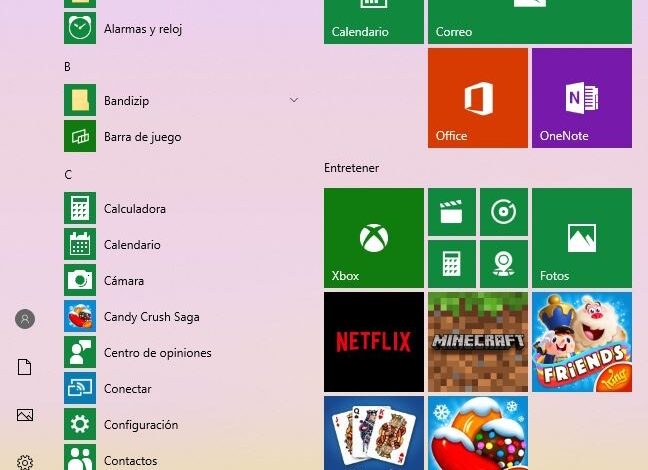Click the Conectar label text
The width and height of the screenshot is (648, 470).
[x=128, y=389]
